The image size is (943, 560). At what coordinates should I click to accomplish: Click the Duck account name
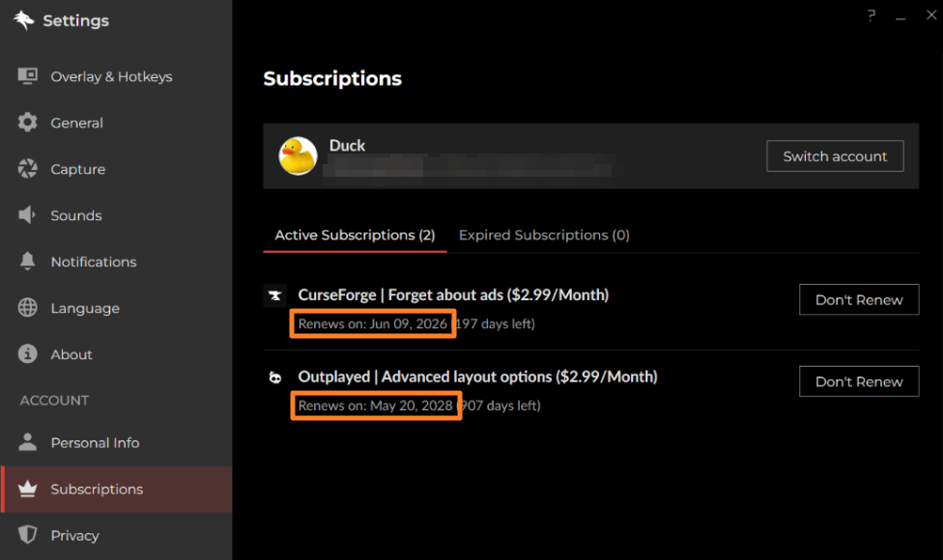347,146
